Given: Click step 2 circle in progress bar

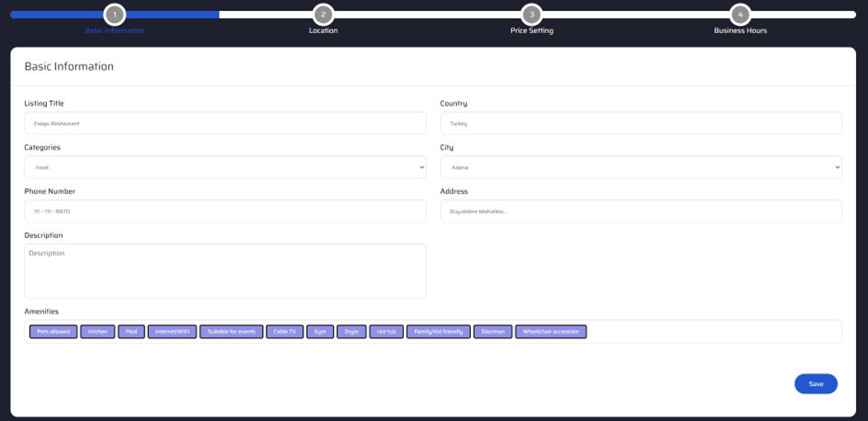Looking at the screenshot, I should click(324, 15).
